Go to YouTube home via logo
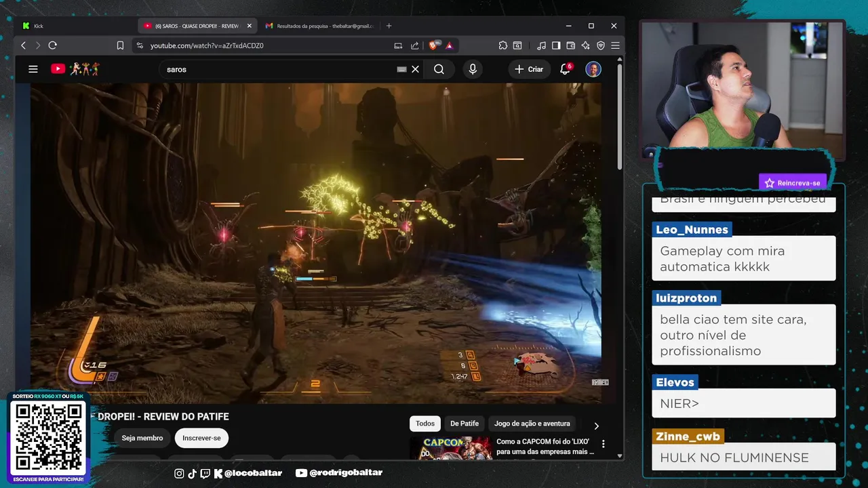This screenshot has height=488, width=868. [75, 69]
